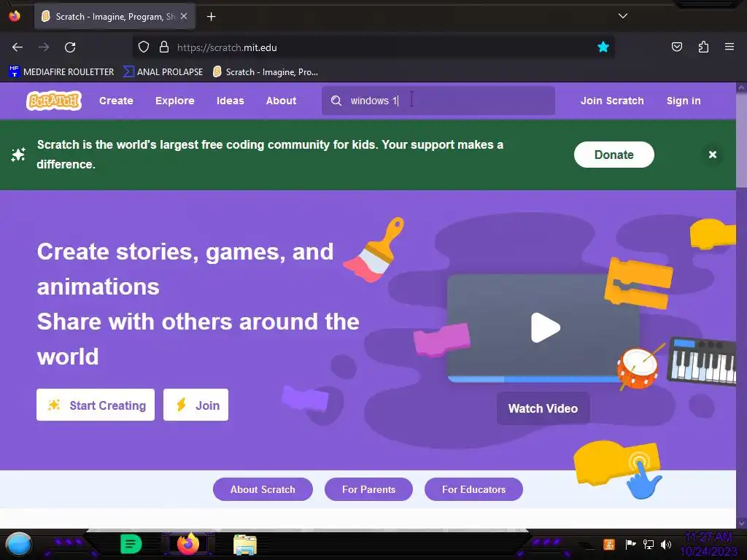
Task: Click the Watch Video button
Action: (x=543, y=408)
